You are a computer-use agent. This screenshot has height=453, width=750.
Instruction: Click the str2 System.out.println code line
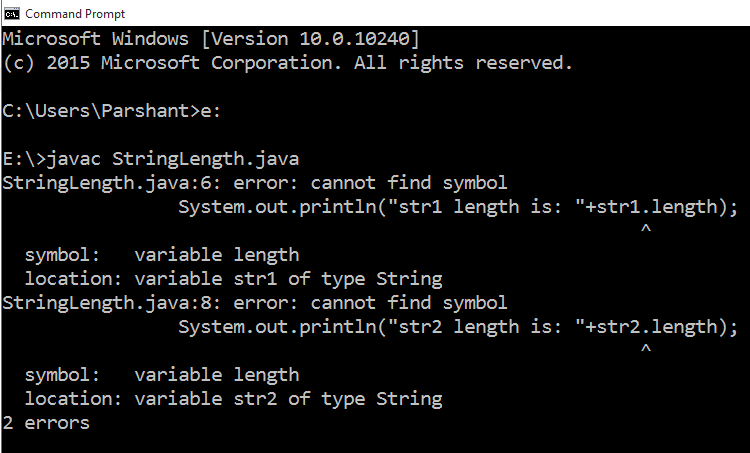[457, 327]
